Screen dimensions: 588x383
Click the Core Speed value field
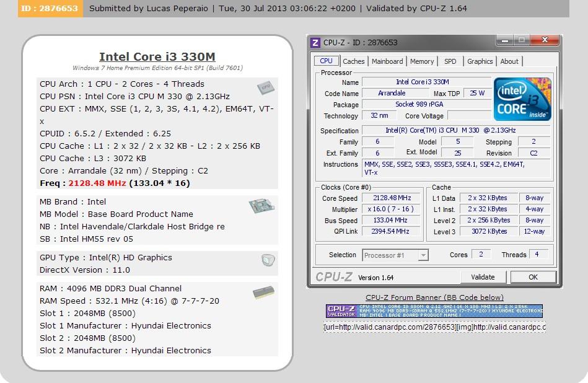point(392,198)
